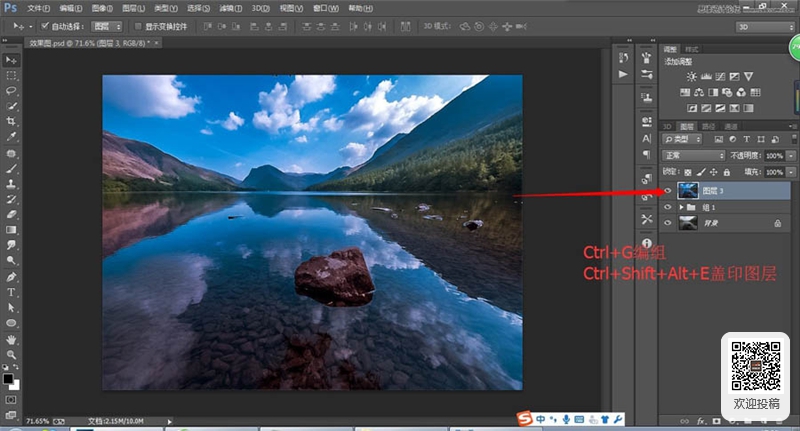Select the Pen tool
The image size is (800, 431).
[11, 277]
